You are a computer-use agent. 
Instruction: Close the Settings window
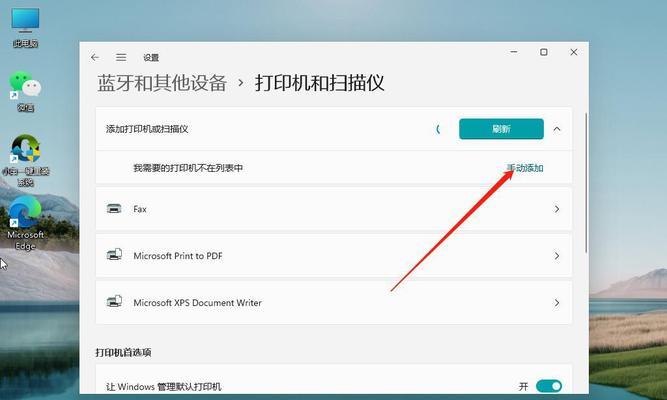coord(573,52)
